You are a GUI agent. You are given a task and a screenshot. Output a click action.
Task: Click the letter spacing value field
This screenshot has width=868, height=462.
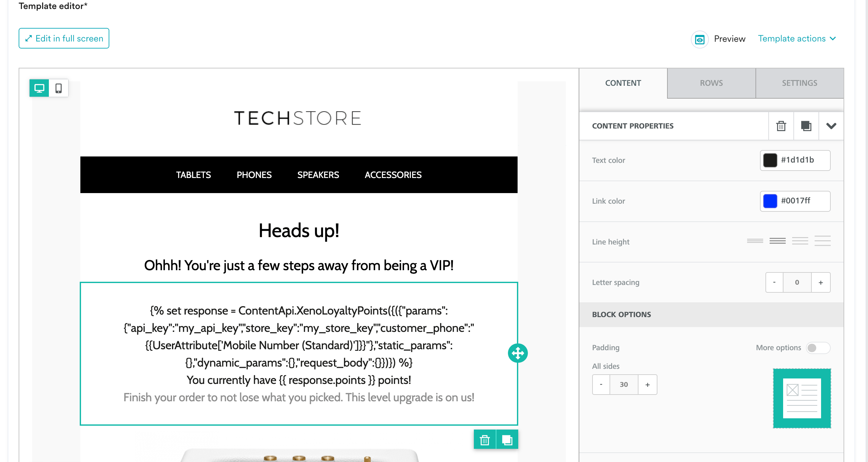click(x=797, y=282)
